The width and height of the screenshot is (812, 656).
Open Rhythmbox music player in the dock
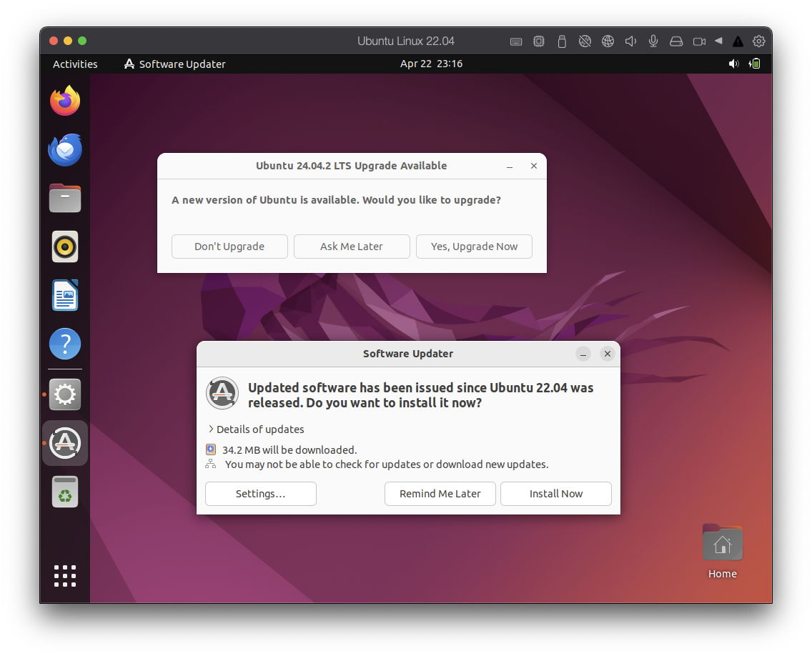65,247
